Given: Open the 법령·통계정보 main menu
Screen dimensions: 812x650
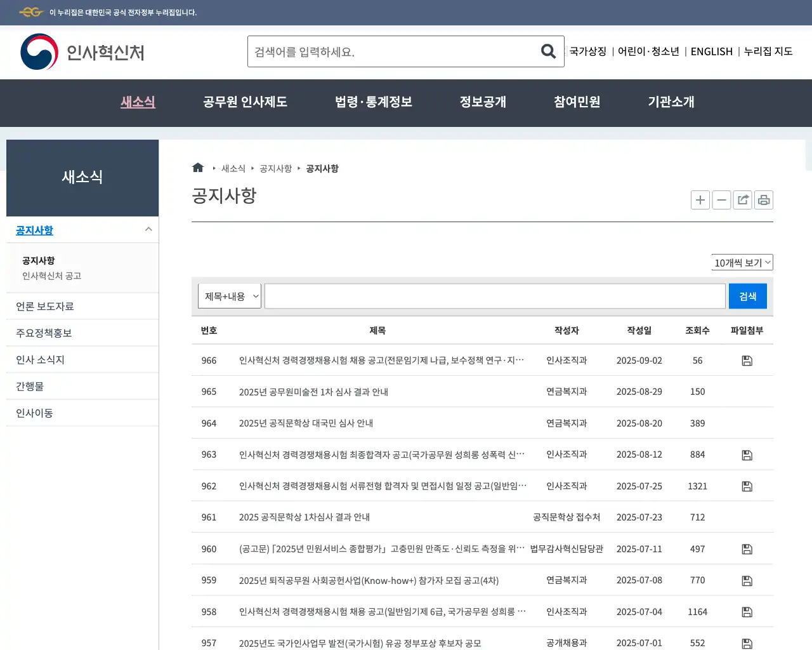Looking at the screenshot, I should point(374,102).
